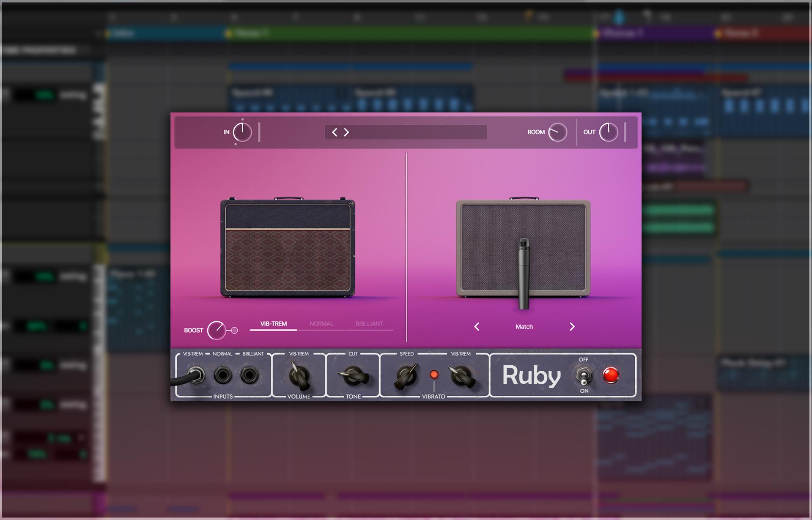The height and width of the screenshot is (520, 812).
Task: Select the BRILLIANT channel tab
Action: [369, 324]
